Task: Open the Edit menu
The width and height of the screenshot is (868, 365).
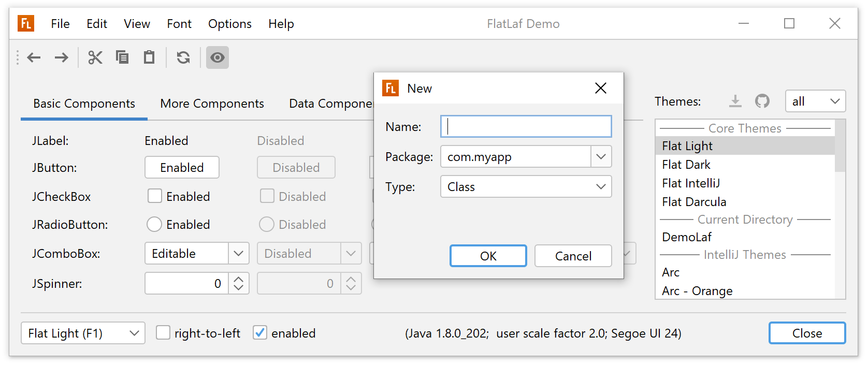Action: [97, 24]
